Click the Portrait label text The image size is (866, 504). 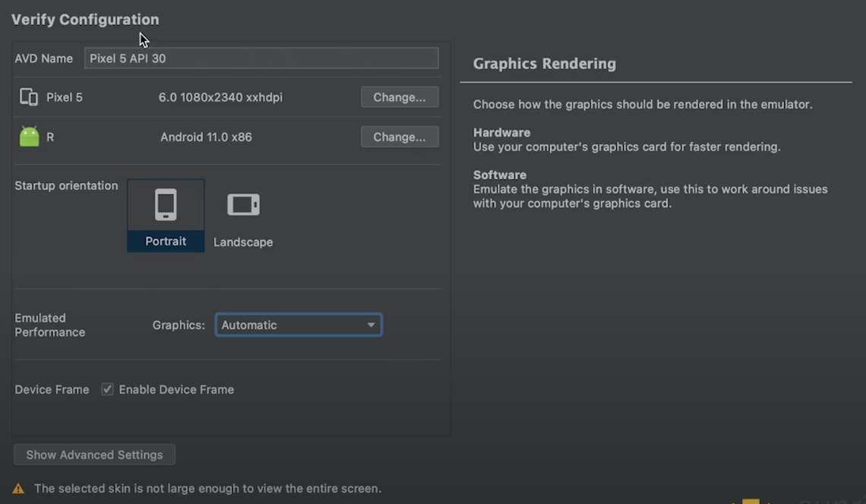coord(166,241)
